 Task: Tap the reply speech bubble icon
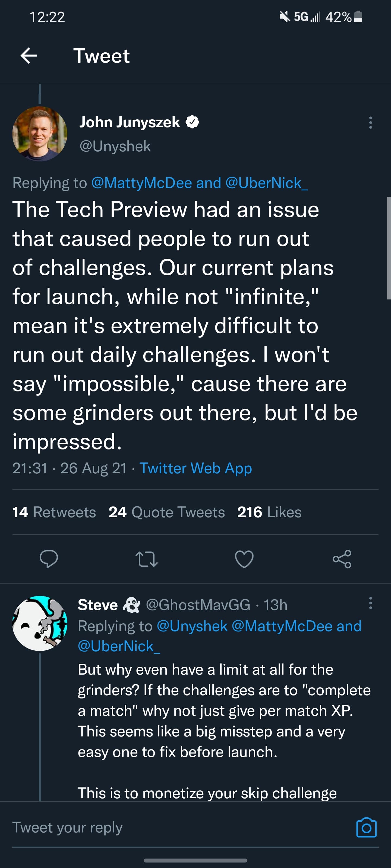49,559
